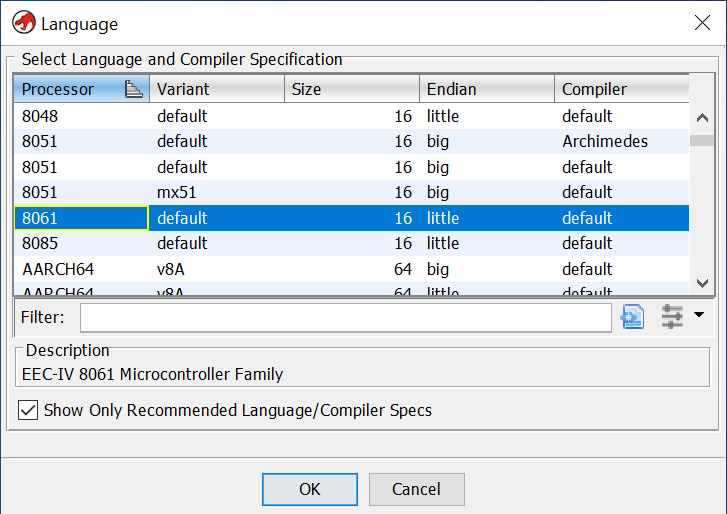Select the 8051 row with the Archimedes compiler
Viewport: 727px width, 514px height.
click(351, 141)
